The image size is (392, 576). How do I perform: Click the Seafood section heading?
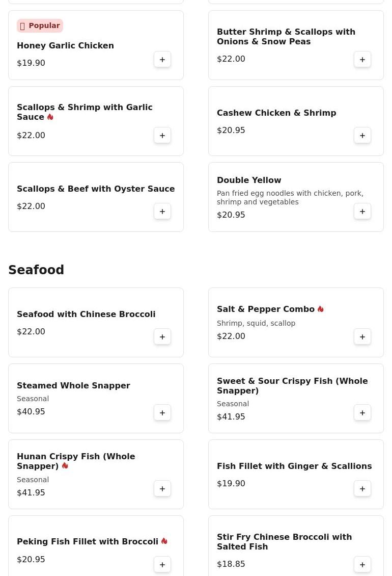tap(36, 270)
